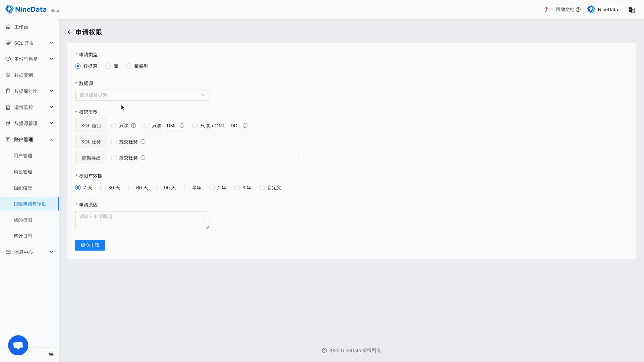Click the NineData account name

click(x=608, y=10)
